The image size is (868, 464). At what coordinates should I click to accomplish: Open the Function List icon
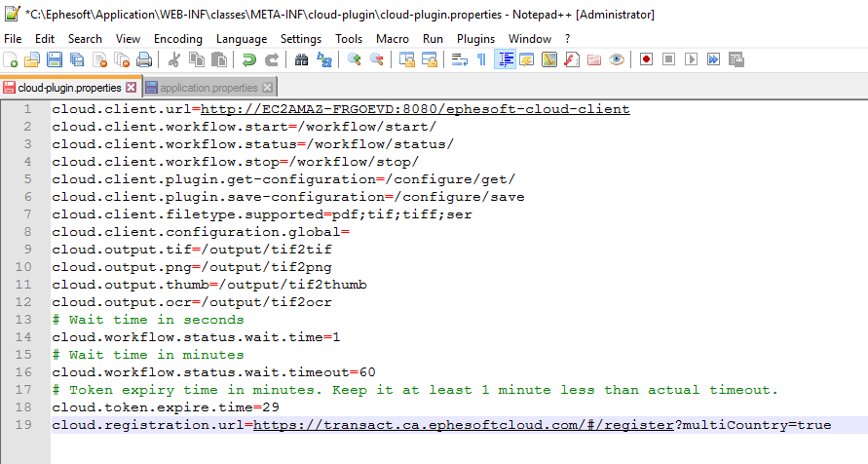point(572,59)
